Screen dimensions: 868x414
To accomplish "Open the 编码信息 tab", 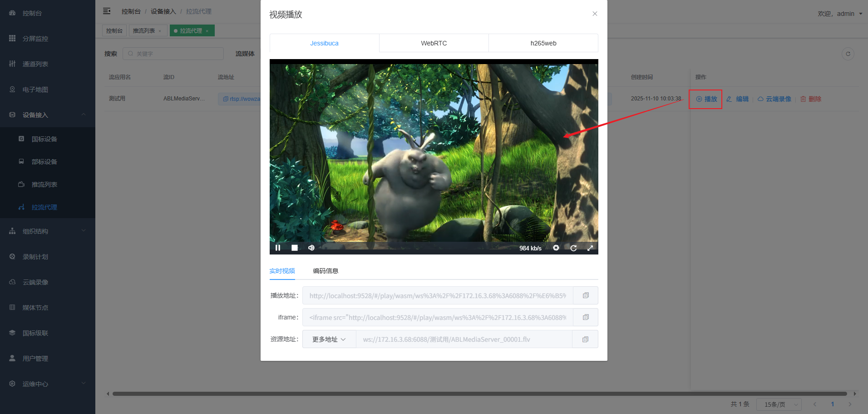I will point(325,271).
